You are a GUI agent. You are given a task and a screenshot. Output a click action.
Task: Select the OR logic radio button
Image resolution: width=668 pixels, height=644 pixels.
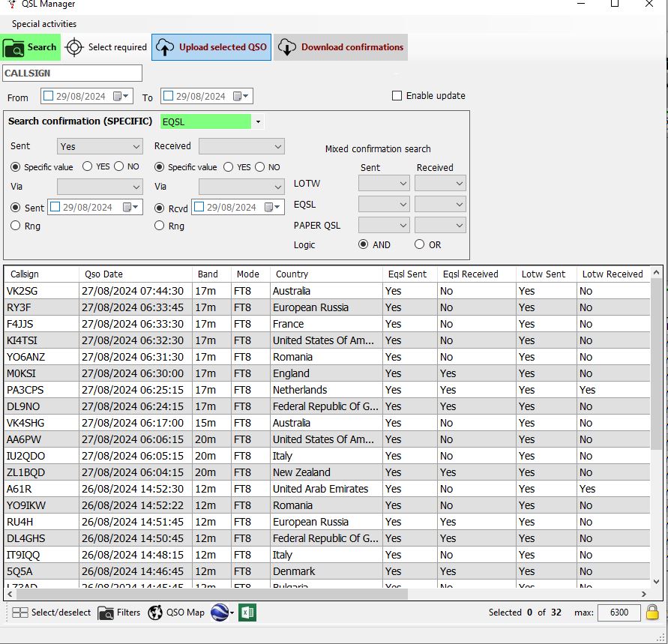coord(420,244)
